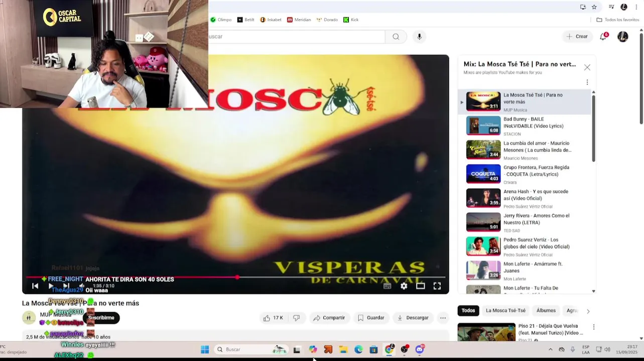Skip to previous video in player

[x=35, y=286]
